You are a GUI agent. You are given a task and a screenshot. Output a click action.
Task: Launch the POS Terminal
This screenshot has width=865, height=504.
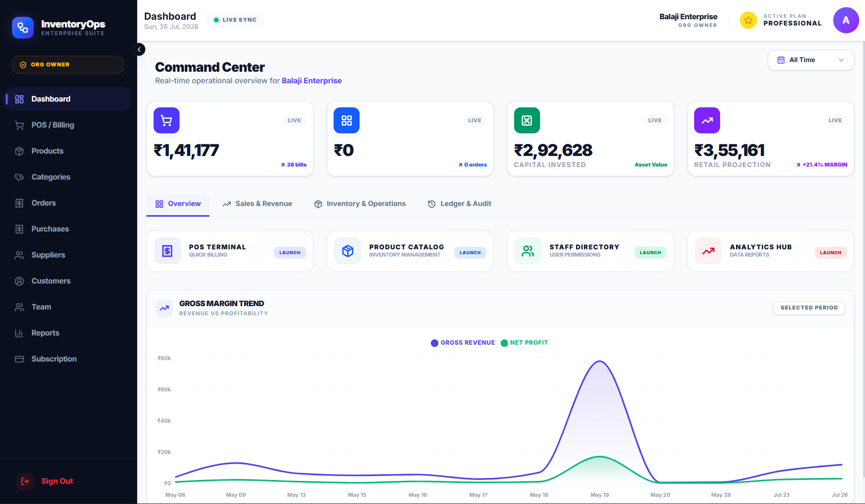pos(290,252)
